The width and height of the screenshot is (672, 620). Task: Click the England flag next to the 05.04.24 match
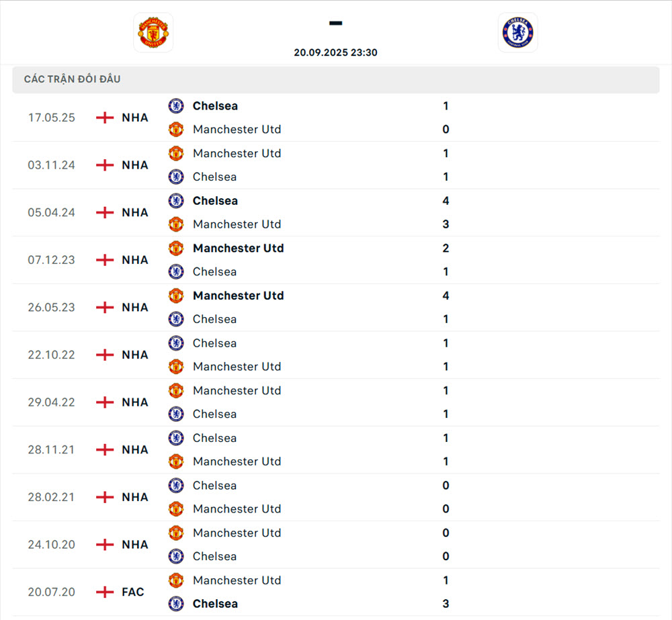(105, 212)
